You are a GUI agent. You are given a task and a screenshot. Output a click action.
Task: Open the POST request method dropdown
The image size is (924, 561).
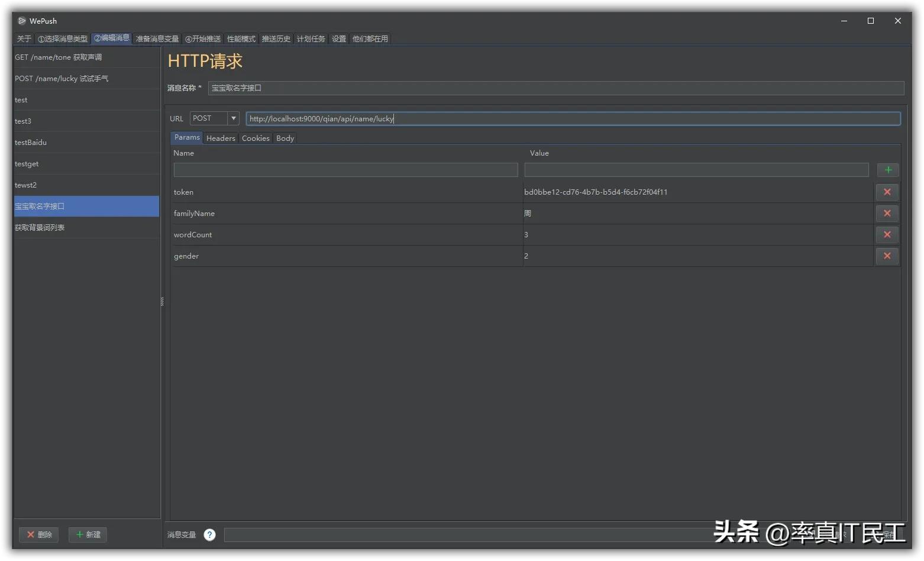[233, 118]
